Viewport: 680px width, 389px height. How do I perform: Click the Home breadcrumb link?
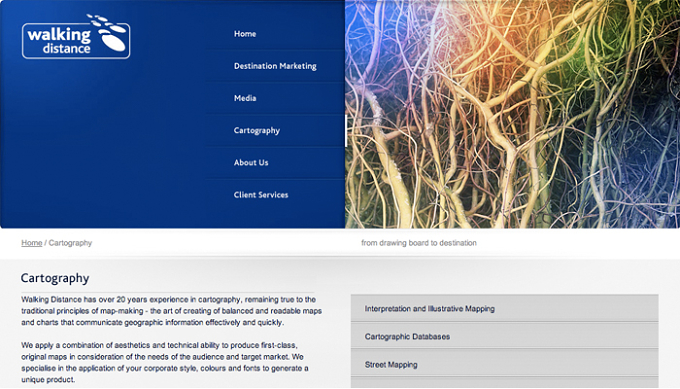coord(32,243)
